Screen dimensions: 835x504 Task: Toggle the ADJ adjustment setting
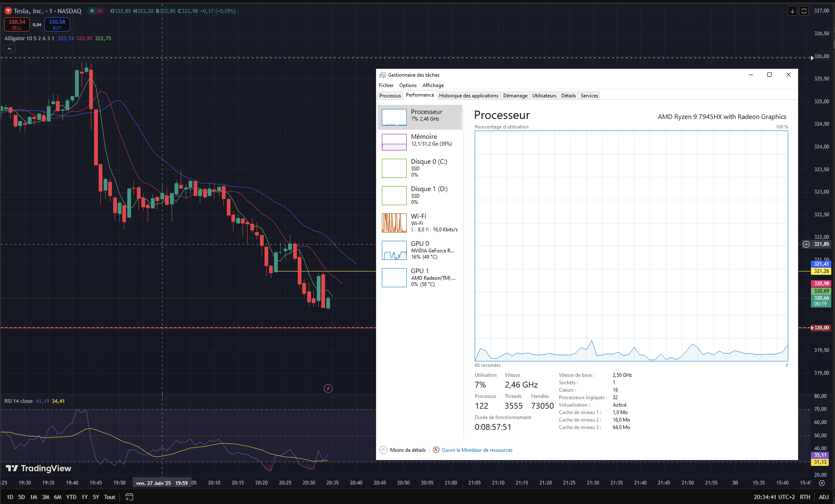(x=823, y=497)
